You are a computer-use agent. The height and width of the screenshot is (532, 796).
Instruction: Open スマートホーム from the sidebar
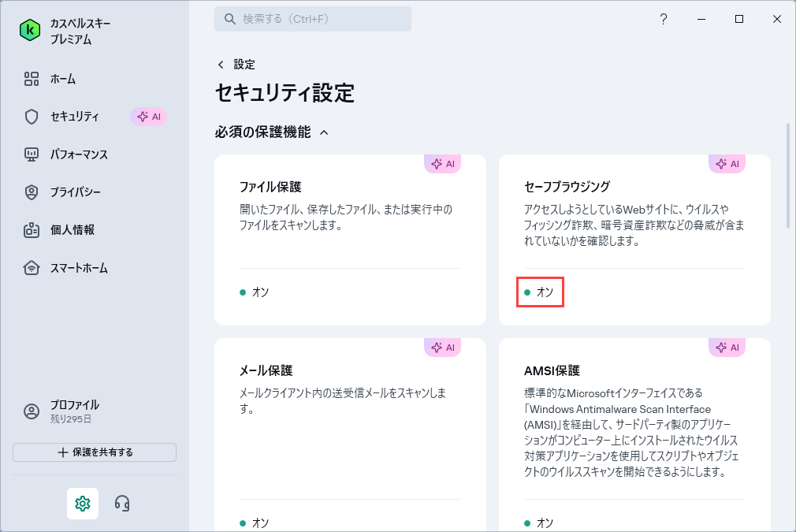click(x=79, y=268)
